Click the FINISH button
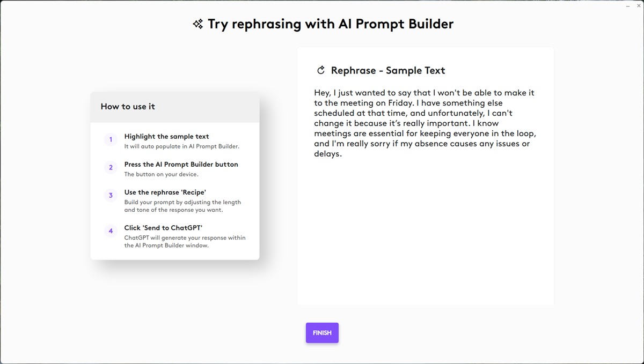Viewport: 644px width, 364px height. pos(322,333)
